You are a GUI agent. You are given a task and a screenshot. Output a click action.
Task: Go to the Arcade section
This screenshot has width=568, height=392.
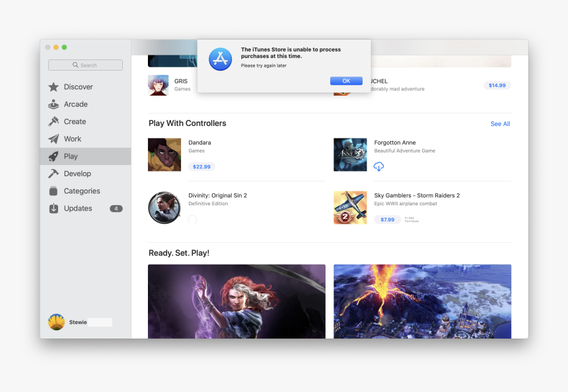pyautogui.click(x=85, y=104)
